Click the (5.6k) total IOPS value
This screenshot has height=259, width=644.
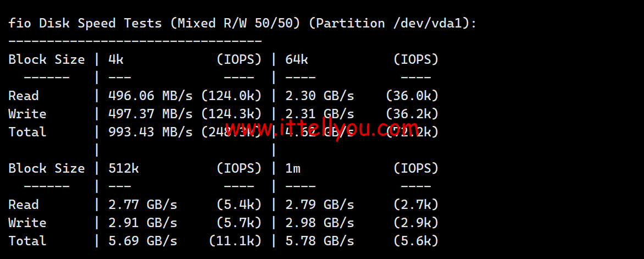pyautogui.click(x=415, y=241)
